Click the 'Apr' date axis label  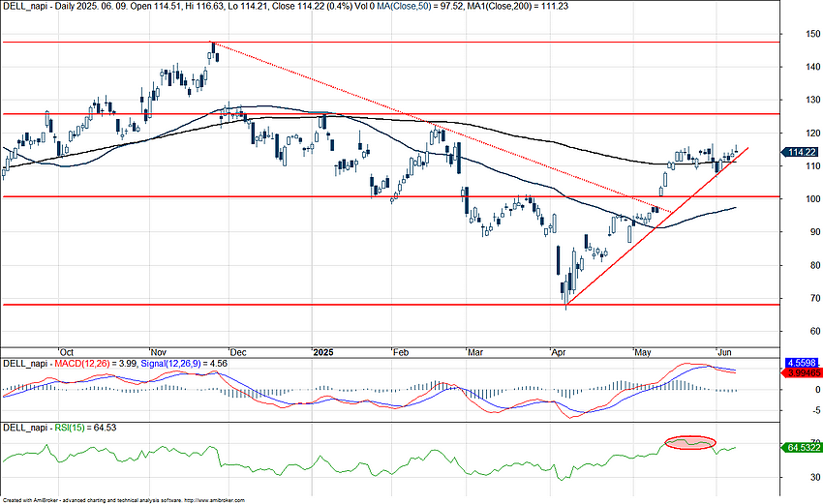pos(559,352)
